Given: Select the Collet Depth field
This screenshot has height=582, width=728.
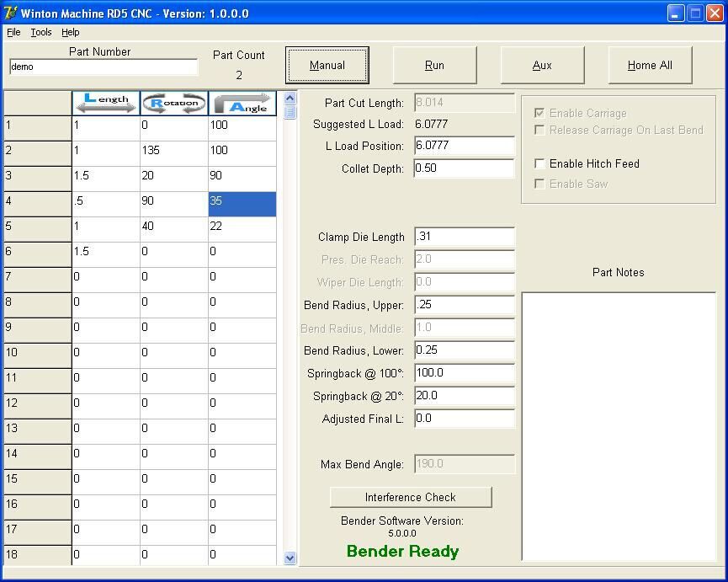Looking at the screenshot, I should pyautogui.click(x=465, y=168).
